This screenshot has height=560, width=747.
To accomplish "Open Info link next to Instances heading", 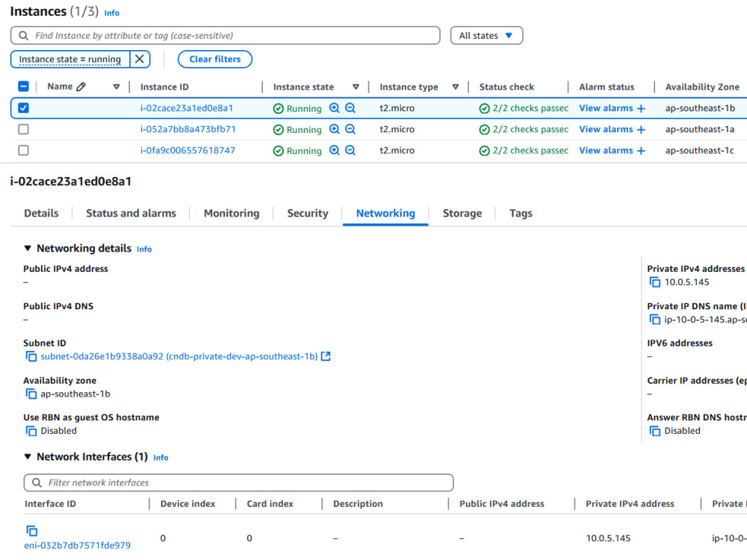I will point(111,13).
